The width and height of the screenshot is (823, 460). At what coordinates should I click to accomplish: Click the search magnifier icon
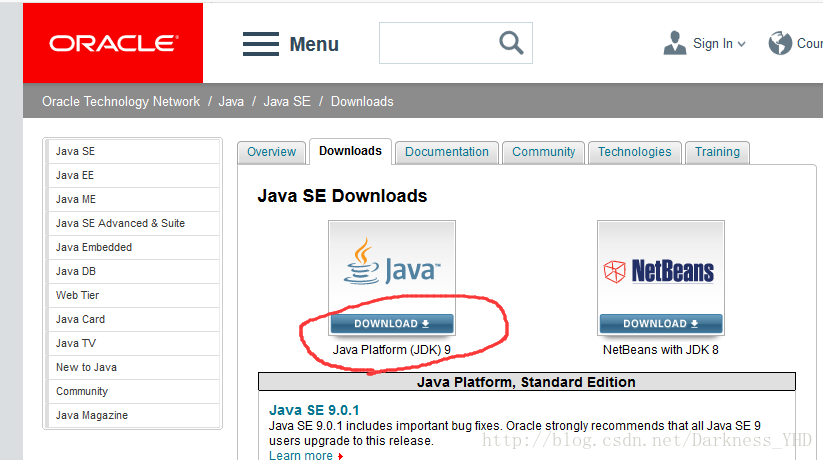[511, 43]
